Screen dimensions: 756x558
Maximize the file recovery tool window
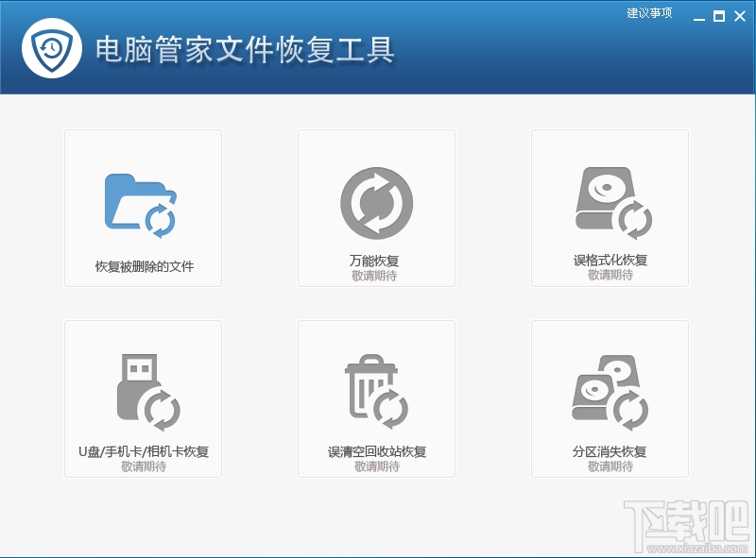719,16
